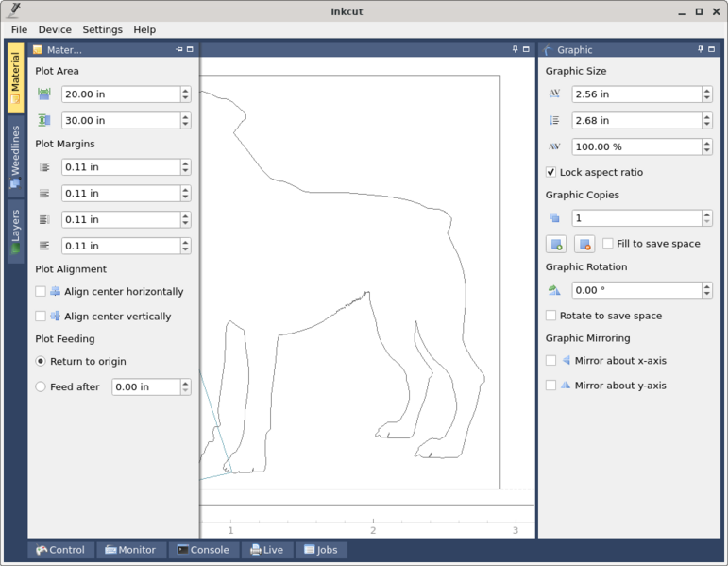The height and width of the screenshot is (566, 728).
Task: Decrease graphic height 2.68 in stepper
Action: click(x=707, y=125)
